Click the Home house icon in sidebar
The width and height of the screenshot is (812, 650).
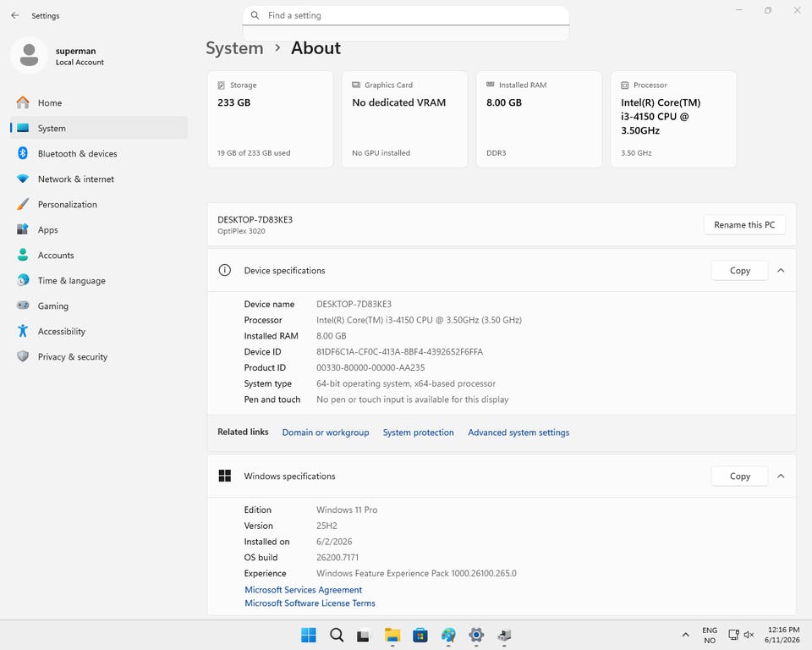click(23, 102)
